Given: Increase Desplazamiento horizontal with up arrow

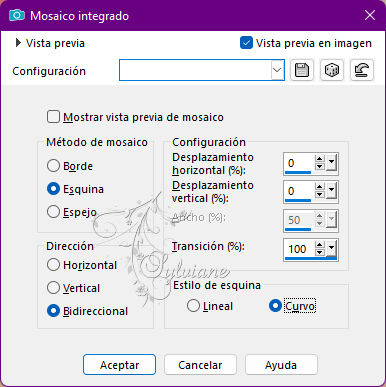Looking at the screenshot, I should click(320, 159).
